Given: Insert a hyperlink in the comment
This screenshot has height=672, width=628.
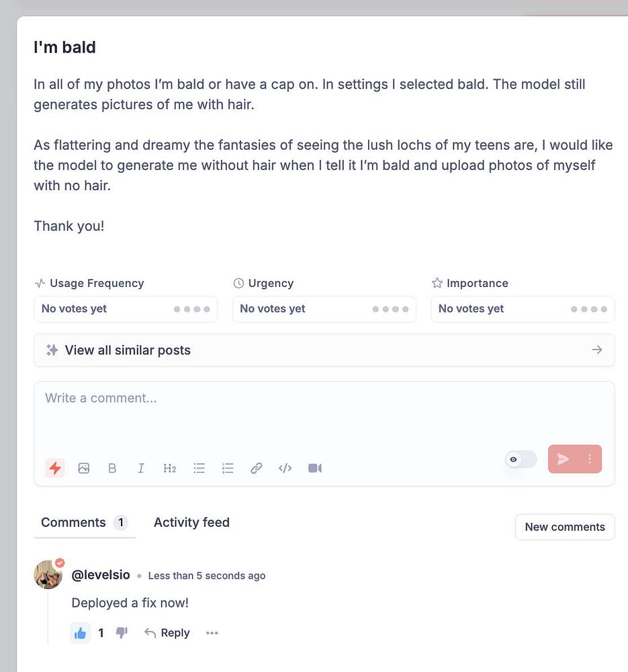Looking at the screenshot, I should pos(256,468).
